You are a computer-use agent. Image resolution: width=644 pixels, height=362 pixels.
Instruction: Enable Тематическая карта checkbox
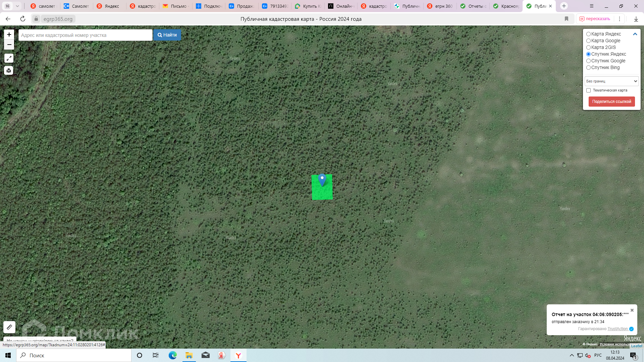click(588, 90)
